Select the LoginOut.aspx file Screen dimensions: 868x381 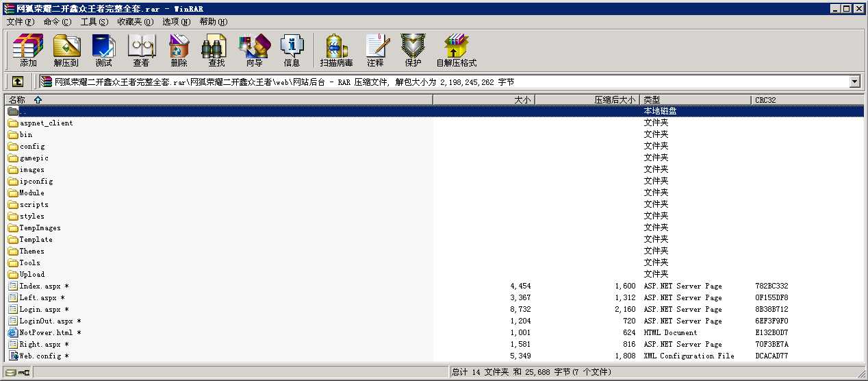click(50, 321)
